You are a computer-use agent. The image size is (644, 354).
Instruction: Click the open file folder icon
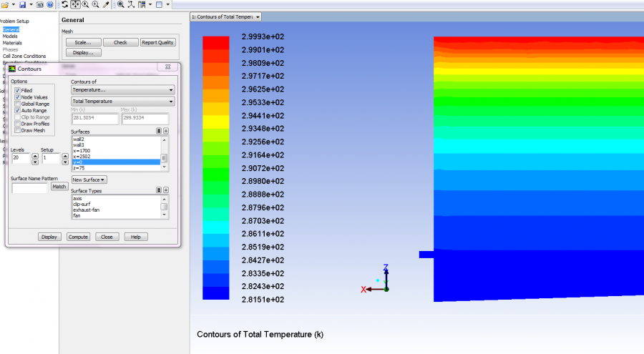(5, 5)
